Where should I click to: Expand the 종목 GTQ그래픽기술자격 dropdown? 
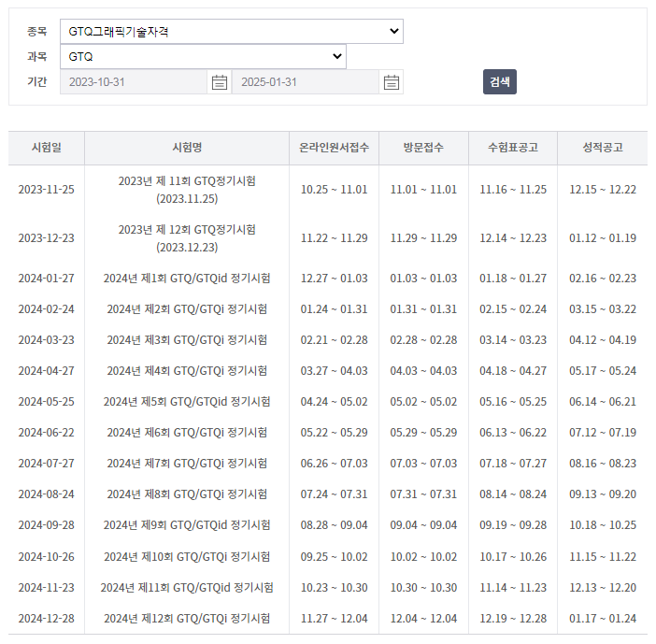[x=231, y=32]
